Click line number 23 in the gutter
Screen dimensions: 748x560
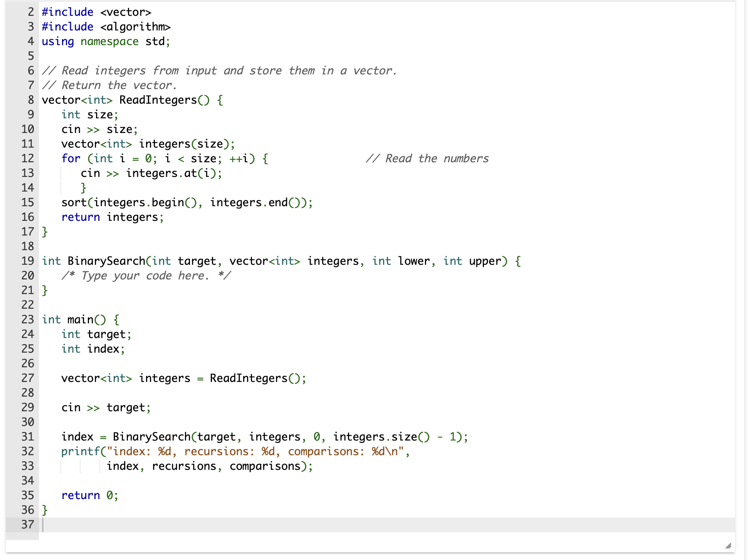click(27, 320)
